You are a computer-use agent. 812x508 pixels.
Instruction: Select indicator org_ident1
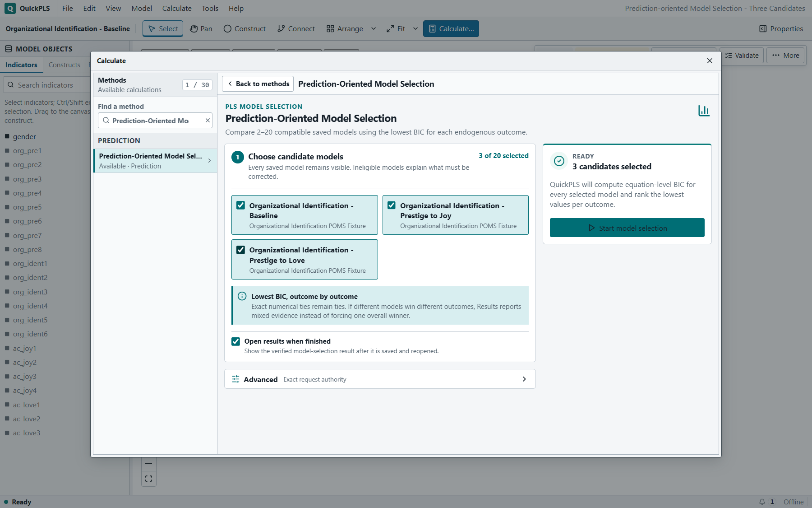30,263
